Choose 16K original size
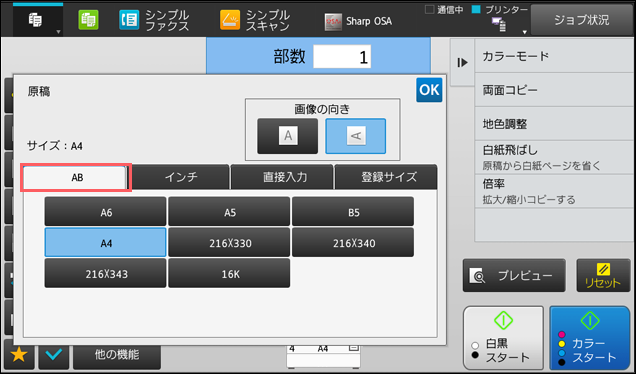 (x=229, y=273)
